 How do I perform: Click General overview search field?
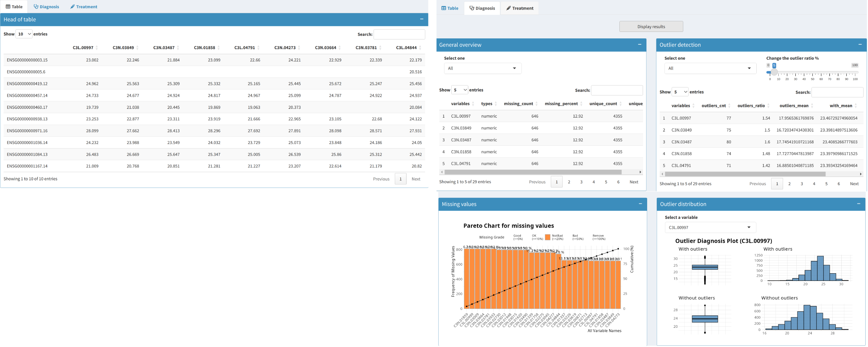pos(617,90)
